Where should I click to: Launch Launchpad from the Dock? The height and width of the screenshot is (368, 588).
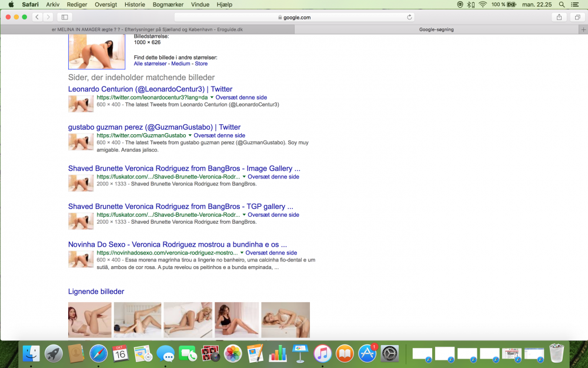(54, 354)
